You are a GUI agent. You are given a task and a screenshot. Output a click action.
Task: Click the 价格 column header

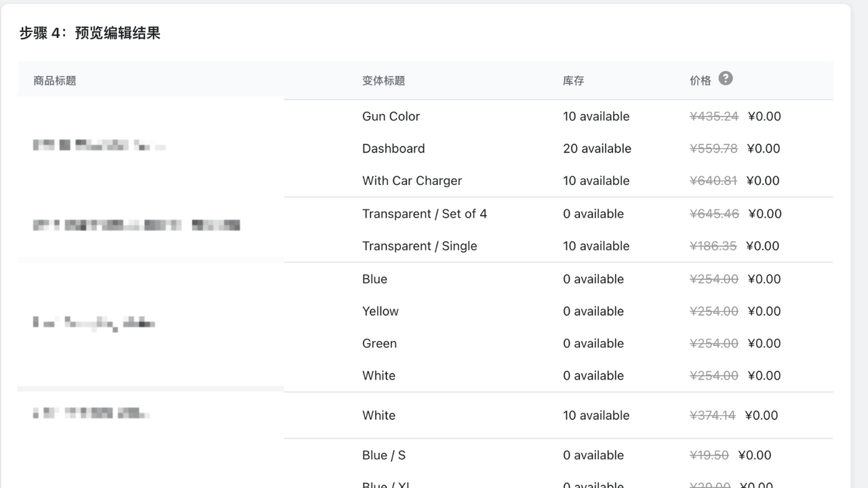click(701, 81)
